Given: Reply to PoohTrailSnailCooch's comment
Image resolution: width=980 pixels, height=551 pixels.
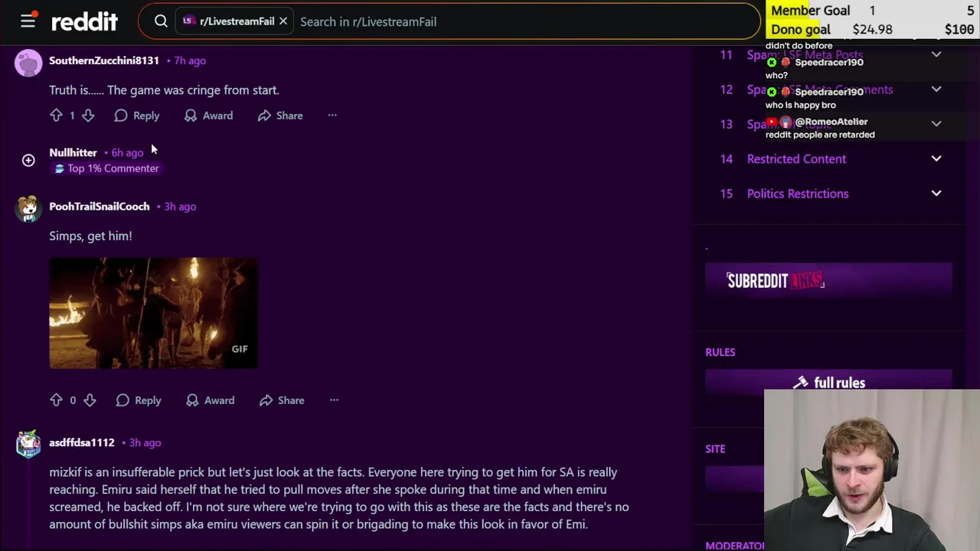Looking at the screenshot, I should point(139,400).
